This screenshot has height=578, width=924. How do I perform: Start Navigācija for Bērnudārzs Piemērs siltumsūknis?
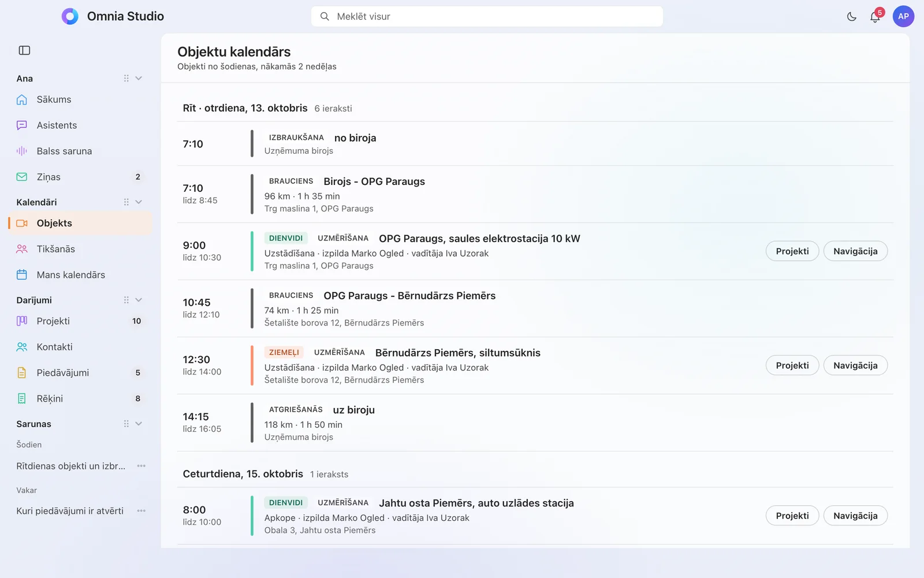pyautogui.click(x=855, y=365)
